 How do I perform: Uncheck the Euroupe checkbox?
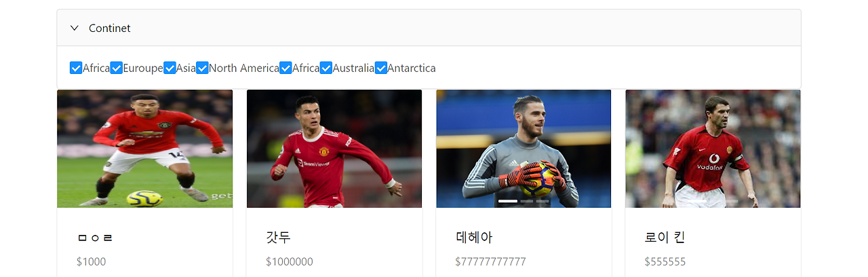click(x=116, y=68)
